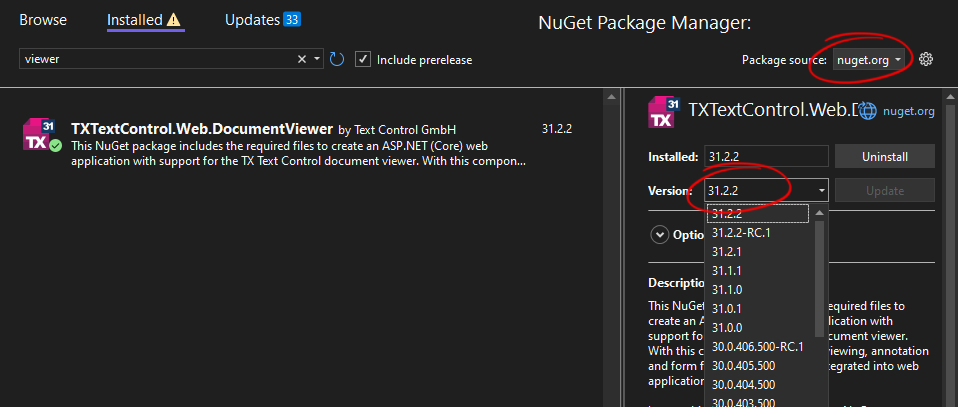Image resolution: width=958 pixels, height=407 pixels.
Task: Click the version list scrollbar thumb
Action: pyautogui.click(x=819, y=278)
